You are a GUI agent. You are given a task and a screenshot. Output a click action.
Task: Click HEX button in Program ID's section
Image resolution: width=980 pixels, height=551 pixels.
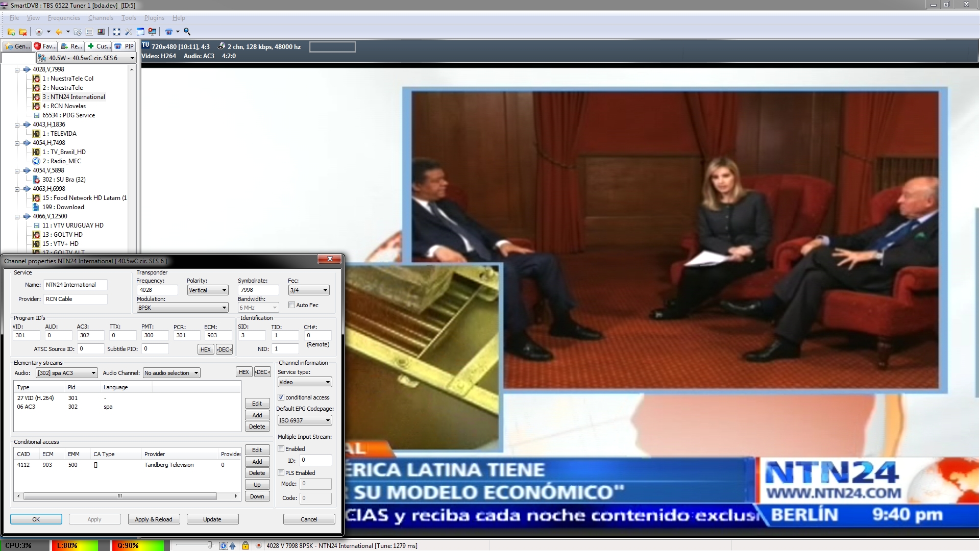(x=205, y=349)
